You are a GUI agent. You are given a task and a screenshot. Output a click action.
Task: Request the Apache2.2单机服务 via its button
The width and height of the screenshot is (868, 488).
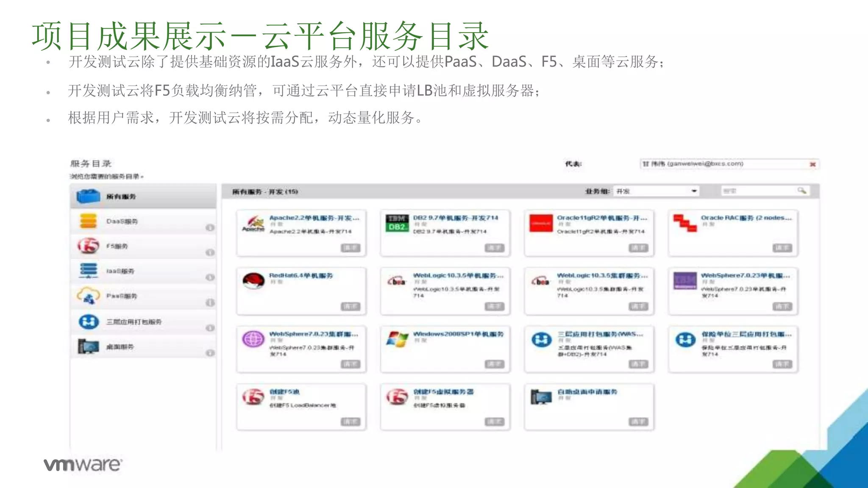pyautogui.click(x=351, y=248)
